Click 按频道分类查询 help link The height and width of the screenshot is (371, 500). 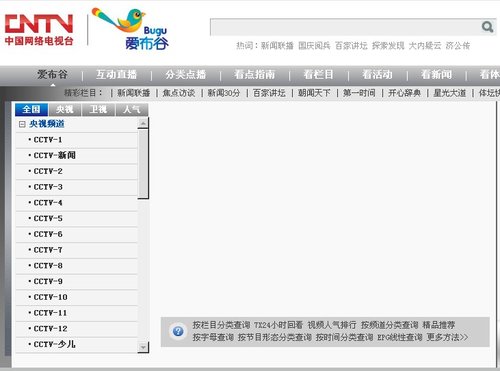pyautogui.click(x=389, y=325)
